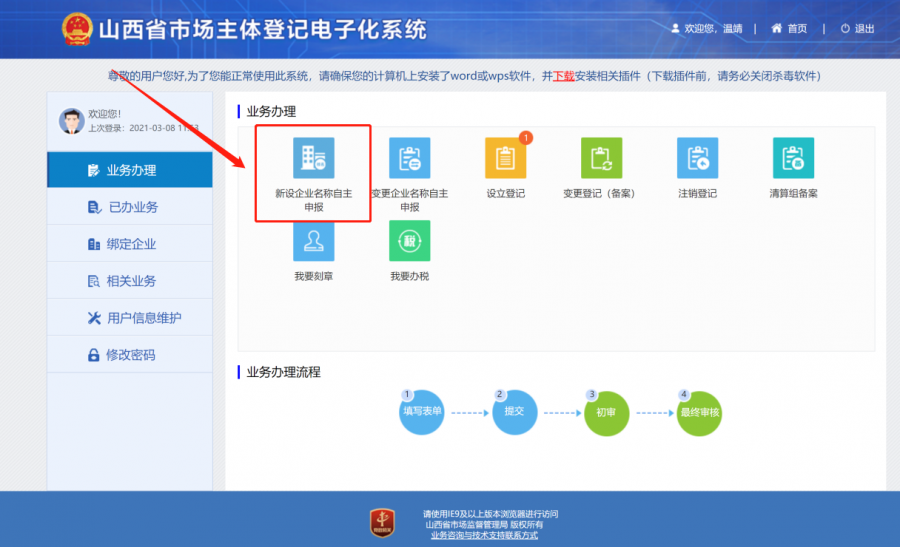Open the 我要办税 tax icon
This screenshot has height=547, width=900.
[409, 241]
